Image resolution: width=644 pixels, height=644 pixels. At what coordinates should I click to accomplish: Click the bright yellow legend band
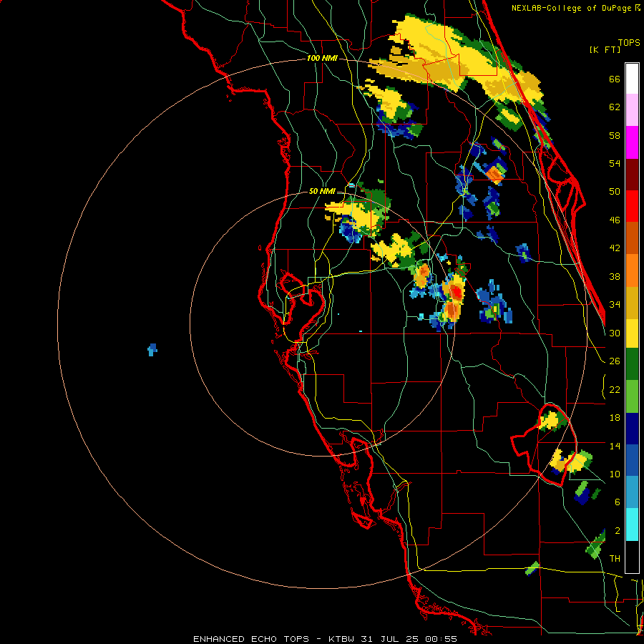(632, 333)
